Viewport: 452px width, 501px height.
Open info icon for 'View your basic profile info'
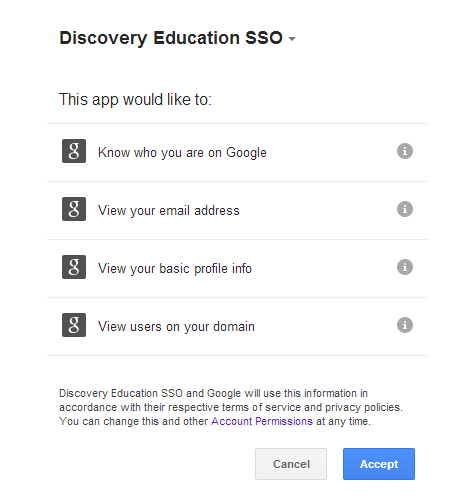pyautogui.click(x=405, y=267)
